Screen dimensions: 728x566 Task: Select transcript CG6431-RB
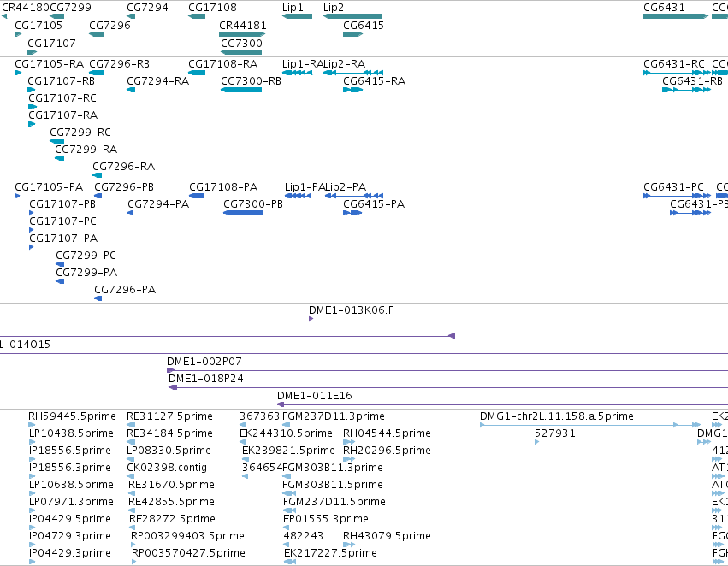(x=686, y=90)
